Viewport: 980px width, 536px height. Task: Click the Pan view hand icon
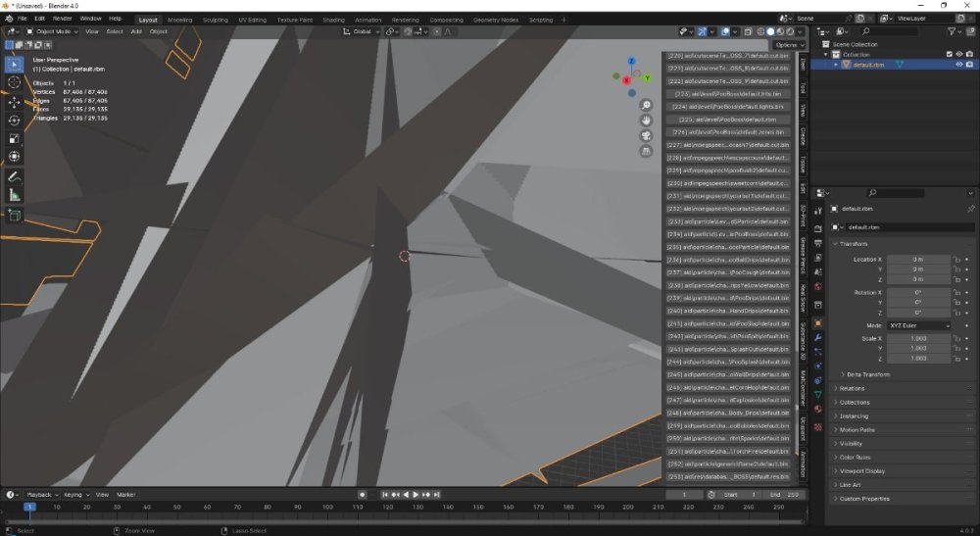(x=646, y=120)
